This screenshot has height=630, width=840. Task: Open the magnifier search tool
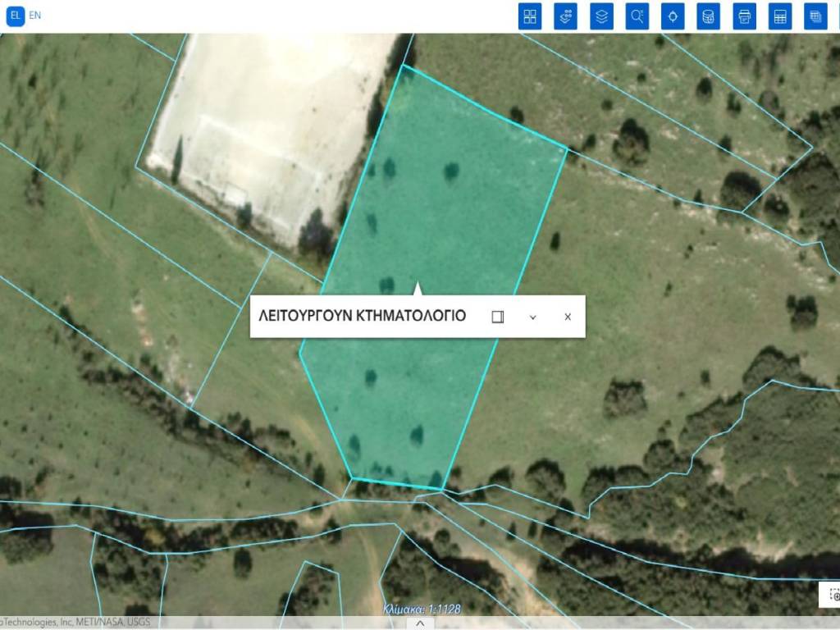click(637, 16)
